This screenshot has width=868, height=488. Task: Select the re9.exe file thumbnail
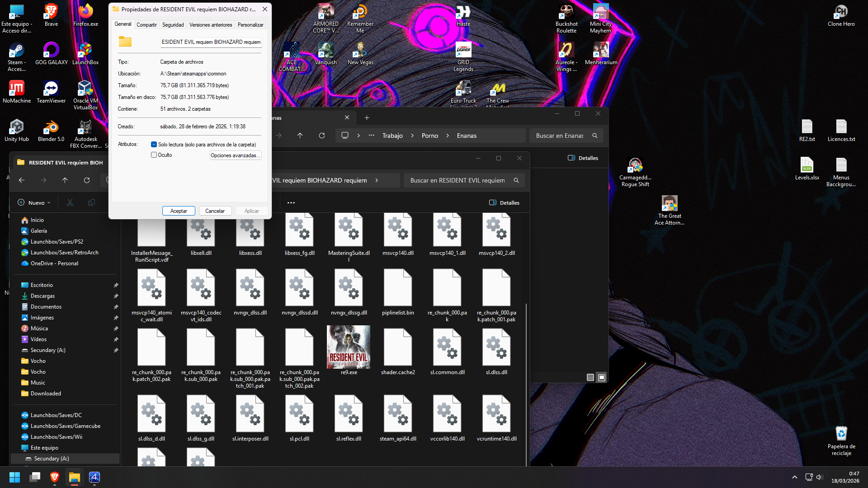(x=349, y=351)
